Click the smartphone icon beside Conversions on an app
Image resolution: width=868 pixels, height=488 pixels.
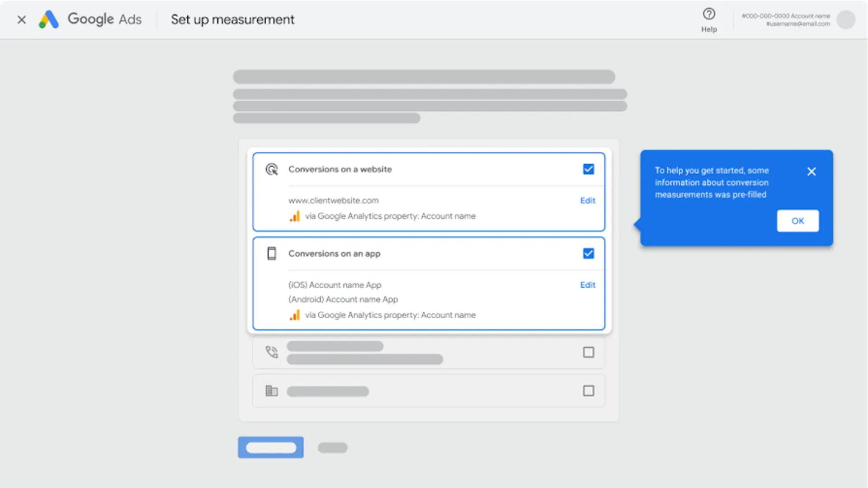272,253
